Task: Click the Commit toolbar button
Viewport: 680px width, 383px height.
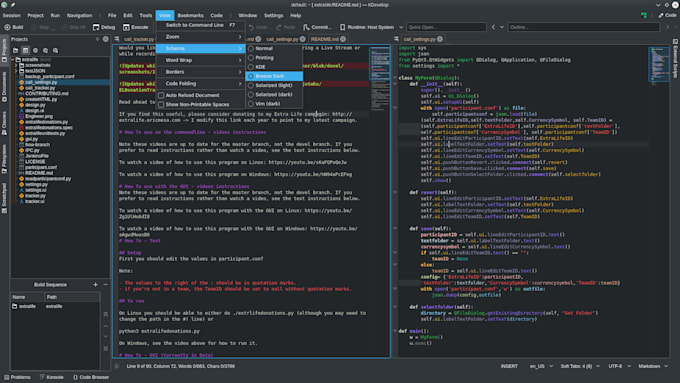Action: [317, 27]
